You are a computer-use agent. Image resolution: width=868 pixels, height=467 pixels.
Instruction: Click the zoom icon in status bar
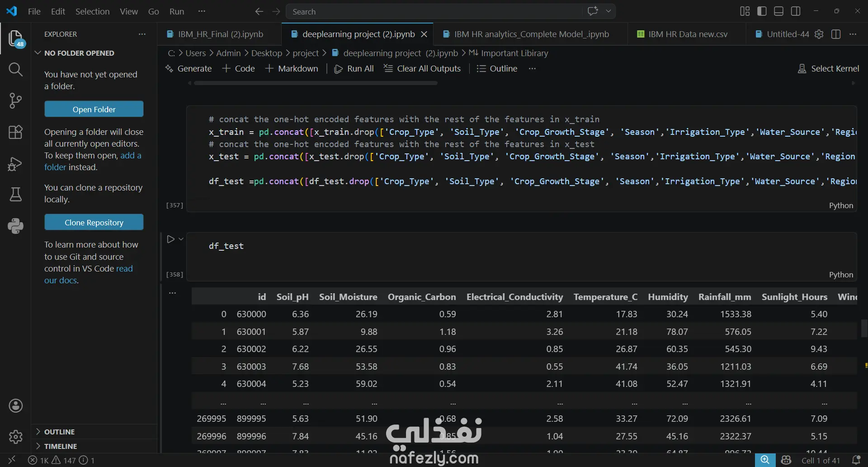tap(765, 460)
